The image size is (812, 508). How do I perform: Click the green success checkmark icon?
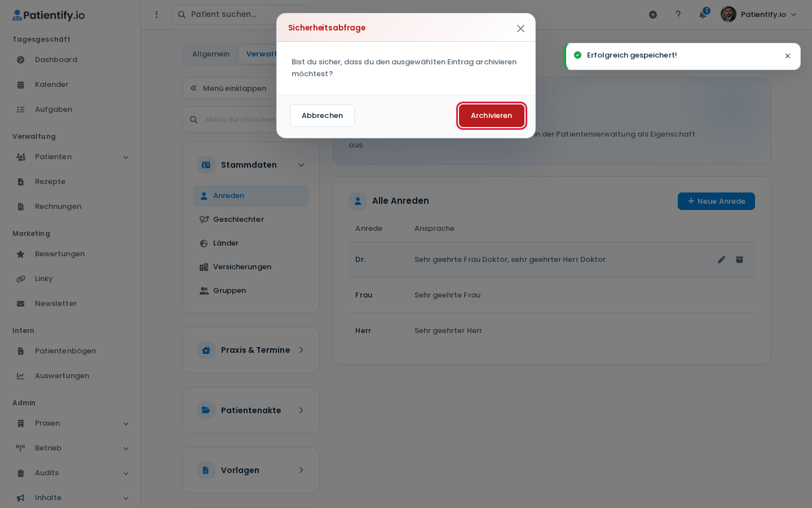[577, 55]
